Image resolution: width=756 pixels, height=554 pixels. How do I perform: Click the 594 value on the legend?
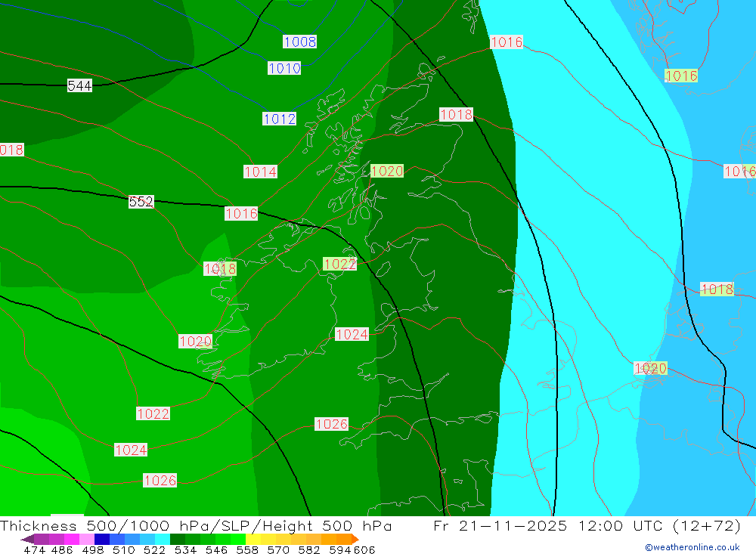point(339,549)
